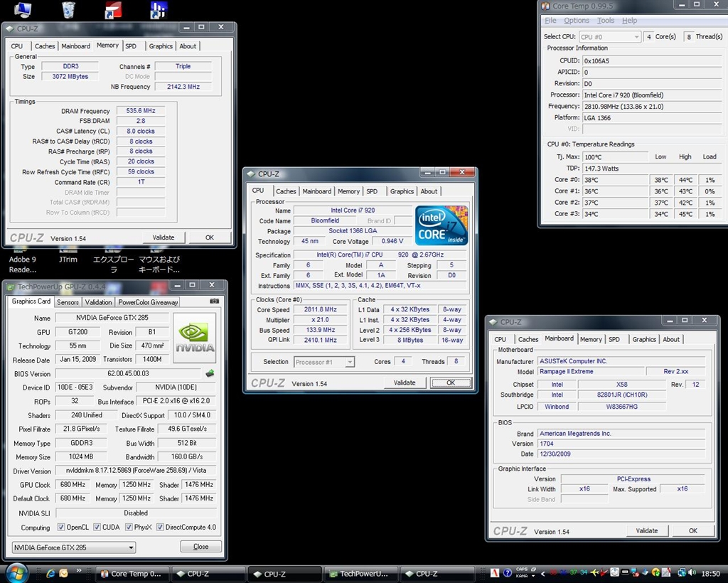This screenshot has width=728, height=583.
Task: Launch Internet Explorer from Quick Launch
Action: [50, 573]
